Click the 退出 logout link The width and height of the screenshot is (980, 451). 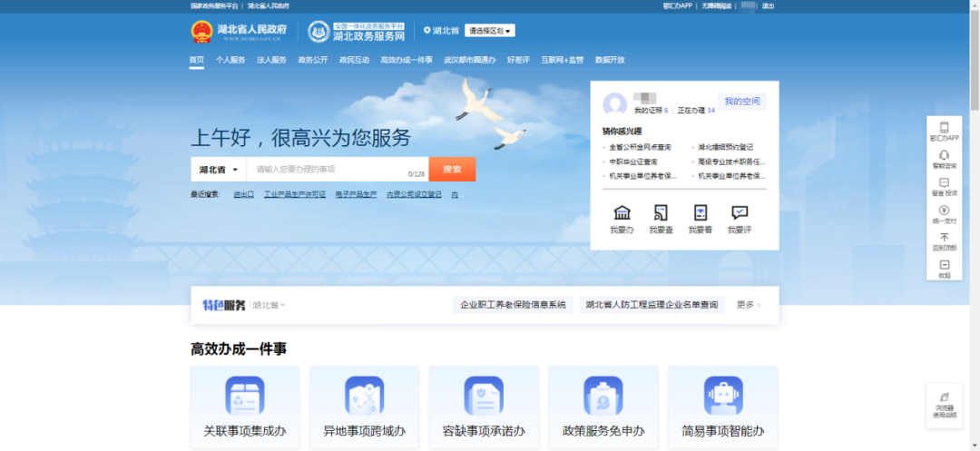769,5
